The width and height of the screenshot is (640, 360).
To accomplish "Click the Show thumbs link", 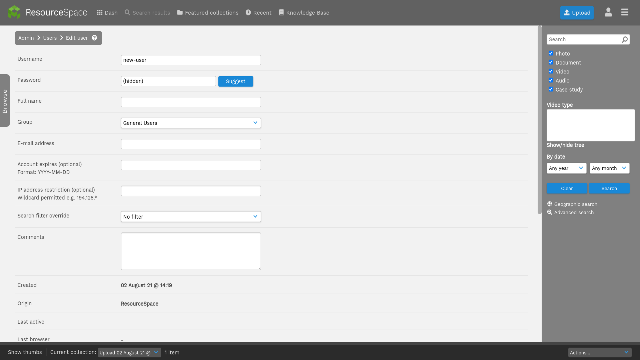I will [x=25, y=352].
